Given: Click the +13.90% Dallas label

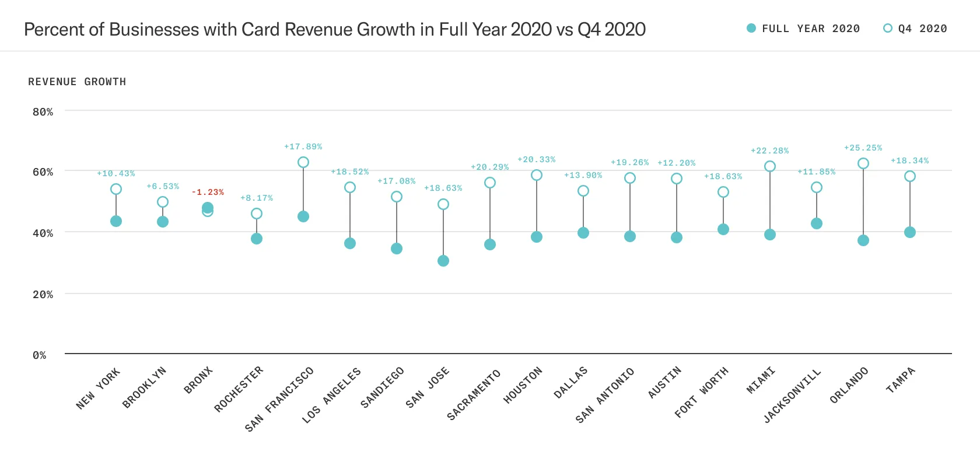Looking at the screenshot, I should (x=583, y=175).
